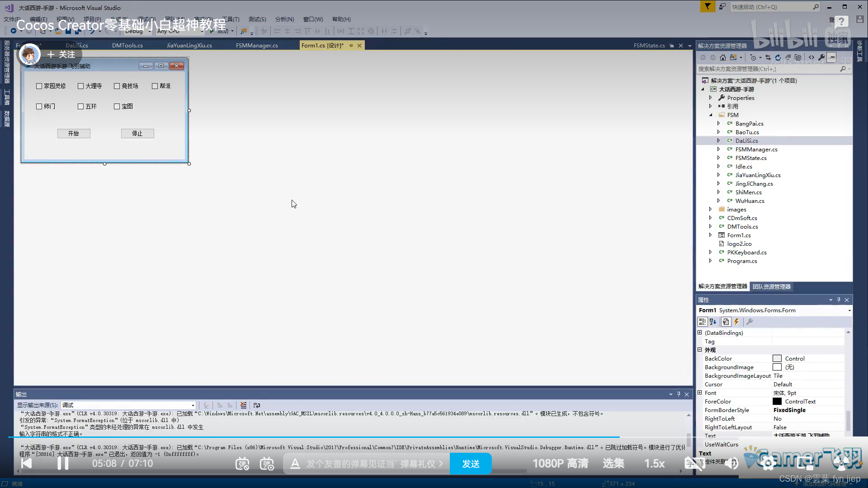Expand the Properties node in solution tree
Viewport: 868px width, 488px height.
tap(710, 98)
